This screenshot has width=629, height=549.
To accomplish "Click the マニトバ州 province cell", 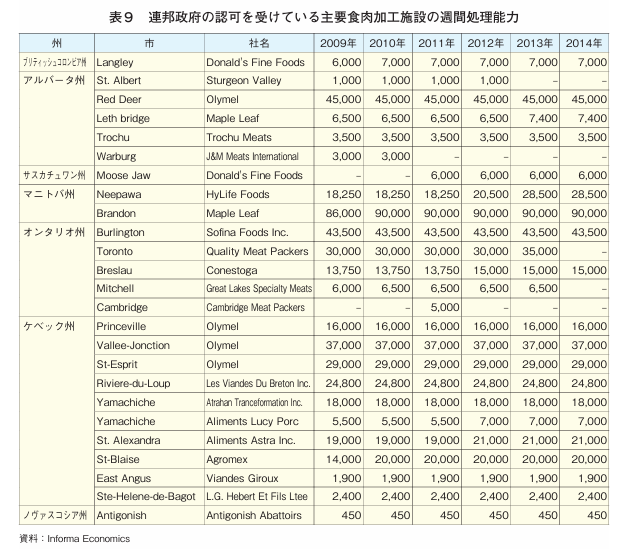I will tap(57, 204).
